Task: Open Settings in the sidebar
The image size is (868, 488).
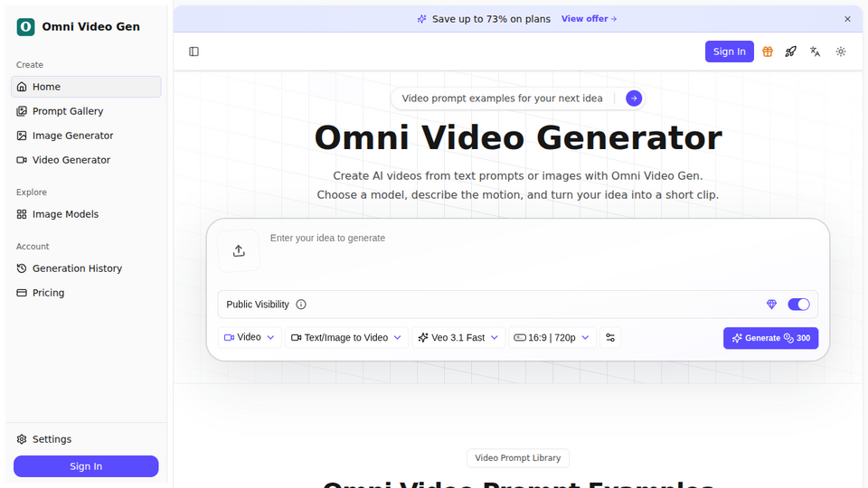Action: coord(86,439)
